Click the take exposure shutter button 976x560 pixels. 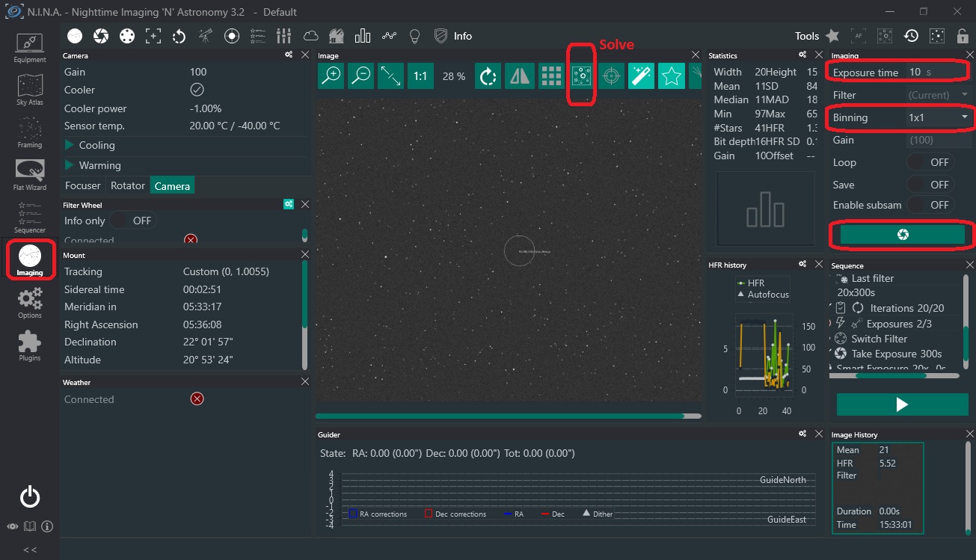[902, 235]
